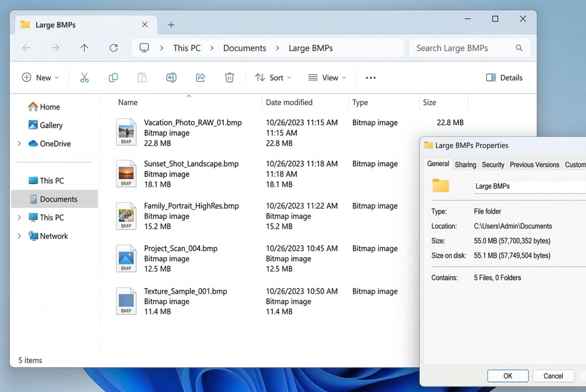The image size is (586, 392).
Task: Delete selection with the trash icon
Action: 229,77
